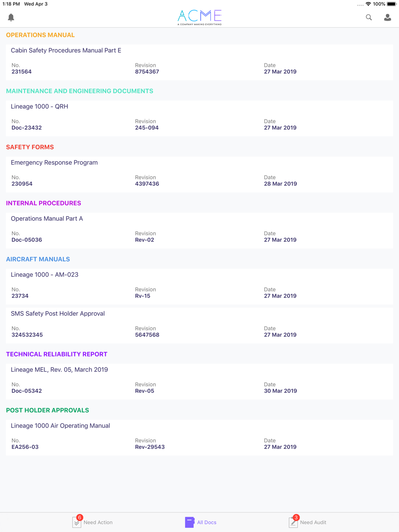Select the All Docs tab label
The height and width of the screenshot is (532, 399).
point(207,522)
